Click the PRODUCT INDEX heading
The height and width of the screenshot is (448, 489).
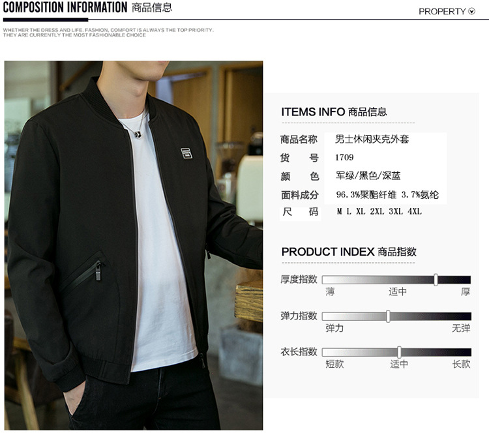click(349, 252)
